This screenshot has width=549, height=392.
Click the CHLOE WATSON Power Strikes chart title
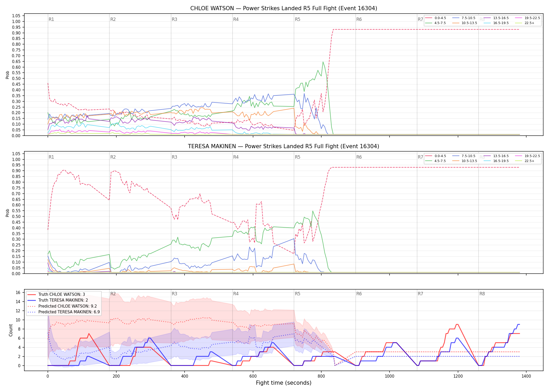coord(284,8)
